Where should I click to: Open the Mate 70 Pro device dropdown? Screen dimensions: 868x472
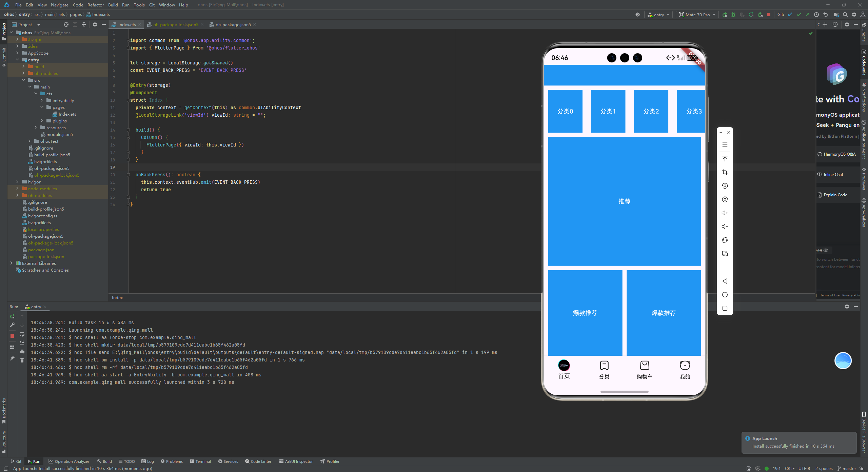tap(697, 15)
